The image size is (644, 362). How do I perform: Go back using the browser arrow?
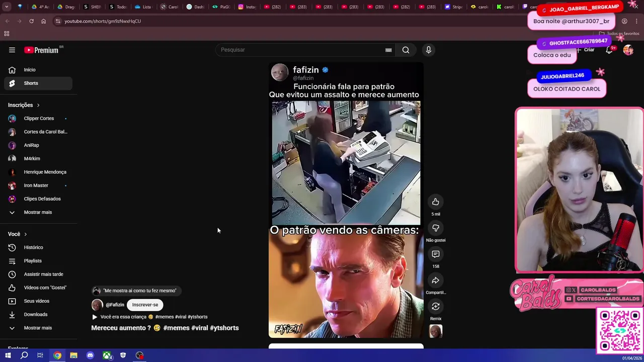tap(7, 21)
